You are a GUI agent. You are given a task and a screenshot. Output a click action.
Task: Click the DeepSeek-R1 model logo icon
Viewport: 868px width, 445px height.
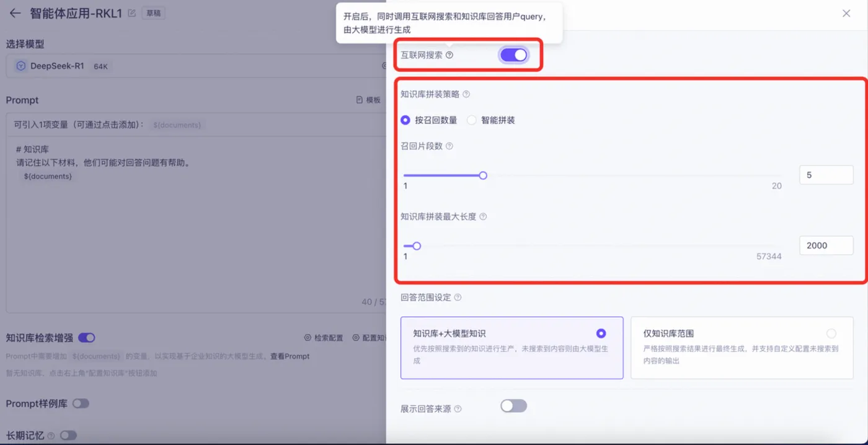click(20, 66)
